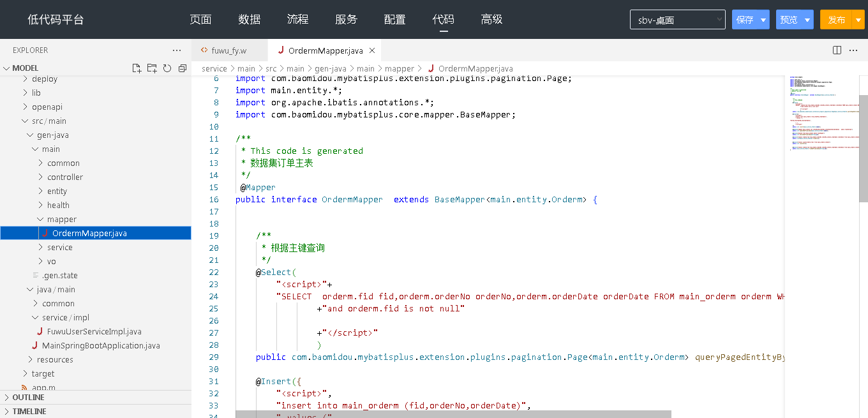Open the 数据 top menu

[249, 20]
